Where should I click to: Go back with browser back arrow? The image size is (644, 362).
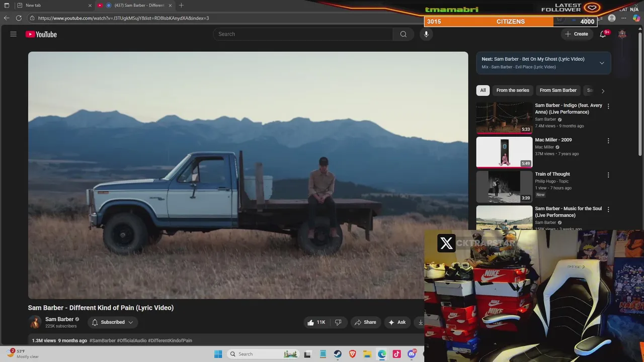point(7,18)
